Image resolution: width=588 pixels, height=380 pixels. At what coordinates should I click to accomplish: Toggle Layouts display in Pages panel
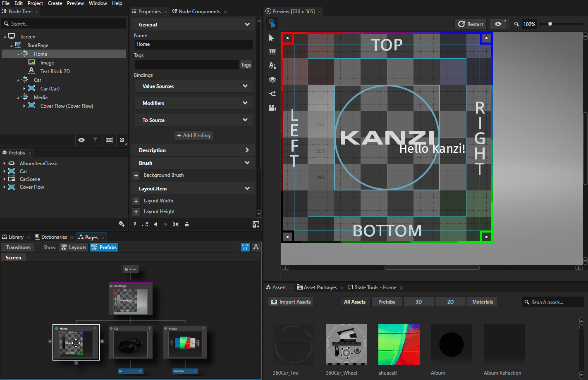coord(74,247)
